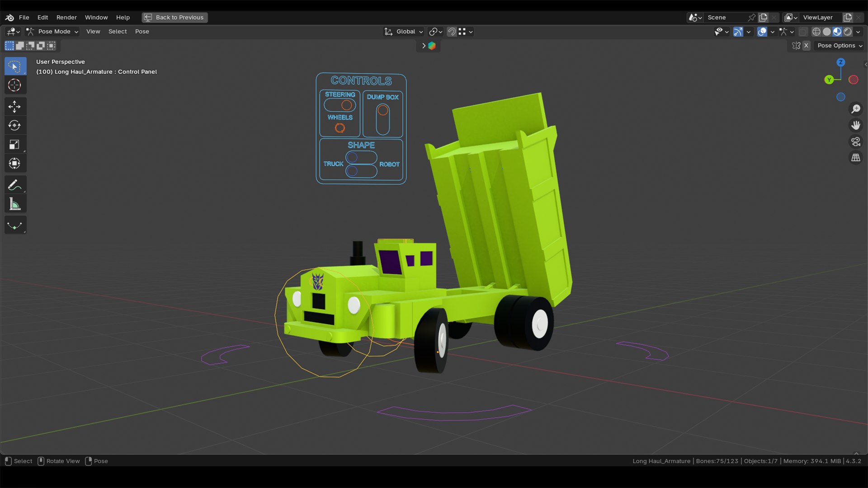
Task: Expand the chevron beside the hexagon icon
Action: [x=424, y=46]
